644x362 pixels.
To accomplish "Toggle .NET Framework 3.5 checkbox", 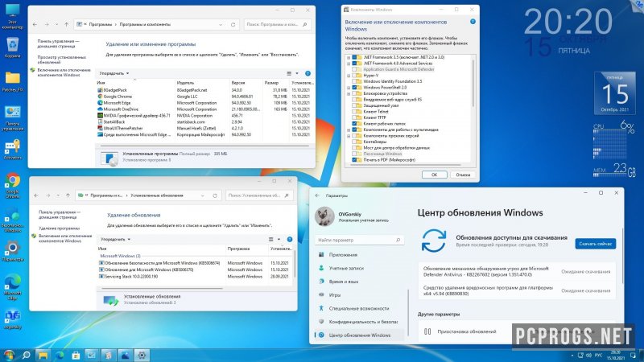I will tap(354, 57).
